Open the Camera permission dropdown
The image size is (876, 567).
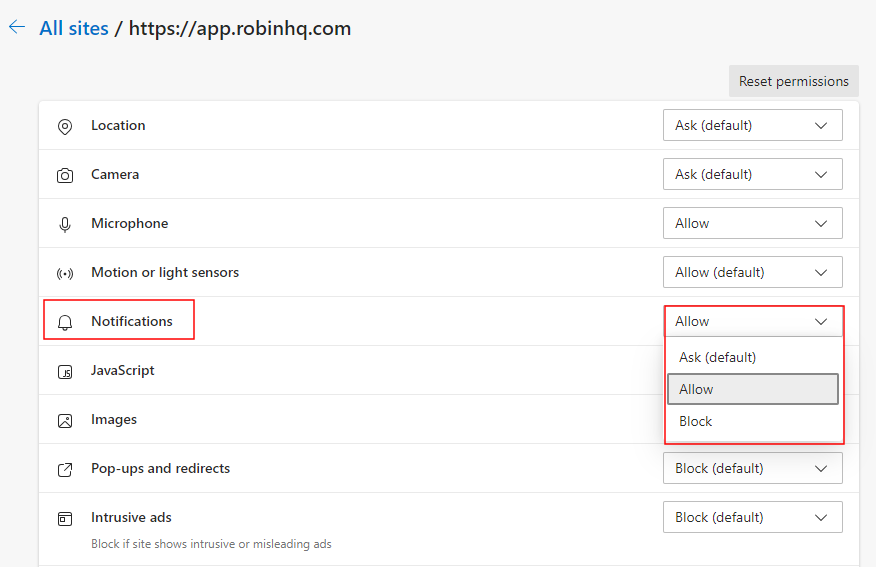(752, 174)
